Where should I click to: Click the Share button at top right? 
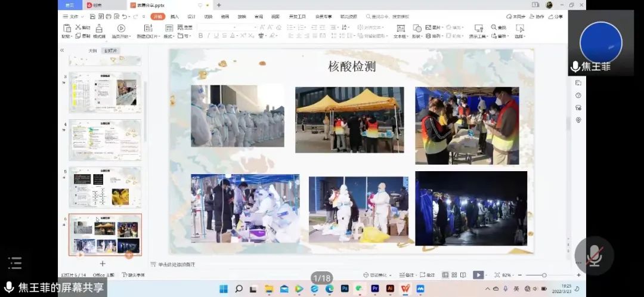(556, 17)
